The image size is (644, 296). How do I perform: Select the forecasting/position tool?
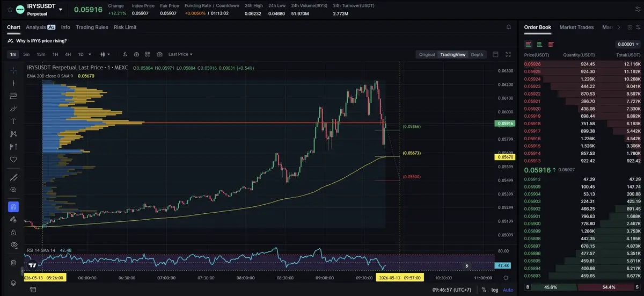pos(13,147)
